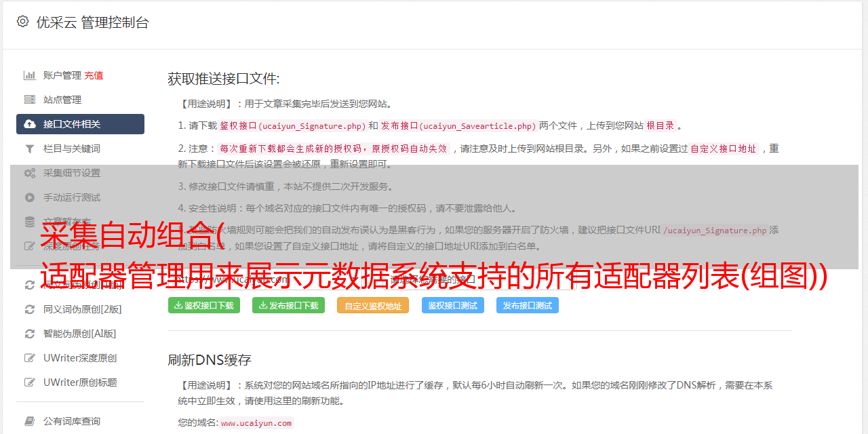The width and height of the screenshot is (868, 434).
Task: Click the blue 发布接口测试 button
Action: [x=528, y=306]
